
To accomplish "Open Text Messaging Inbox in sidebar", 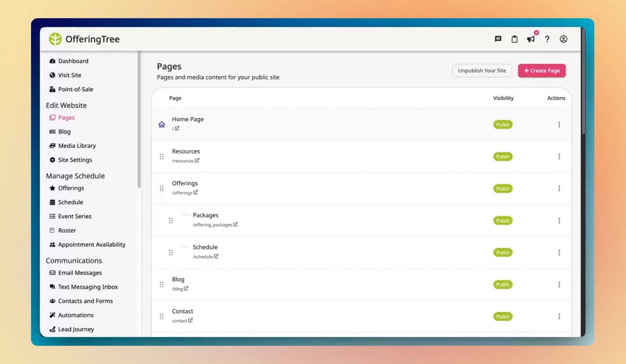I will tap(84, 287).
